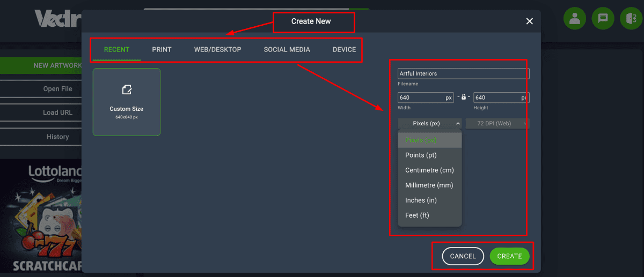Close the Create New dialog
The image size is (644, 277).
[x=529, y=21]
